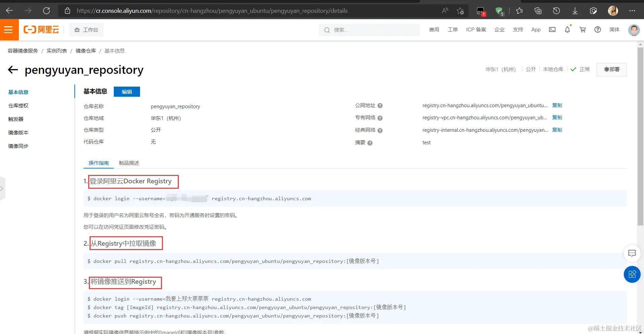Open the 工单 menu

pos(453,30)
